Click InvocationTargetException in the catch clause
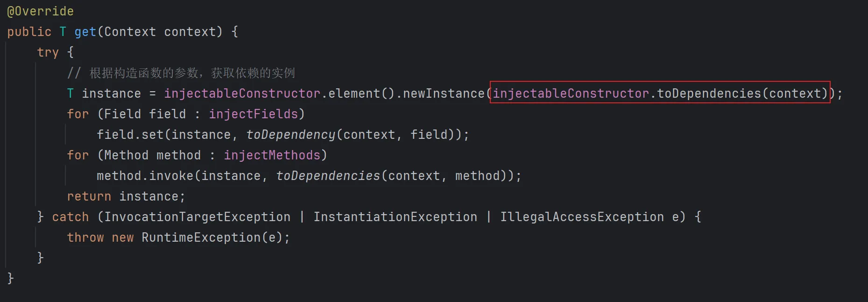Image resolution: width=868 pixels, height=302 pixels. [x=197, y=217]
